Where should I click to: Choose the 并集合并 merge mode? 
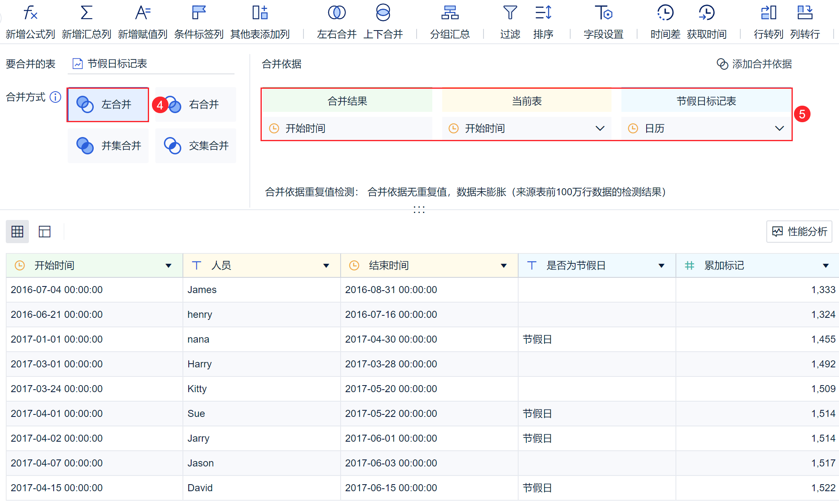click(x=108, y=146)
